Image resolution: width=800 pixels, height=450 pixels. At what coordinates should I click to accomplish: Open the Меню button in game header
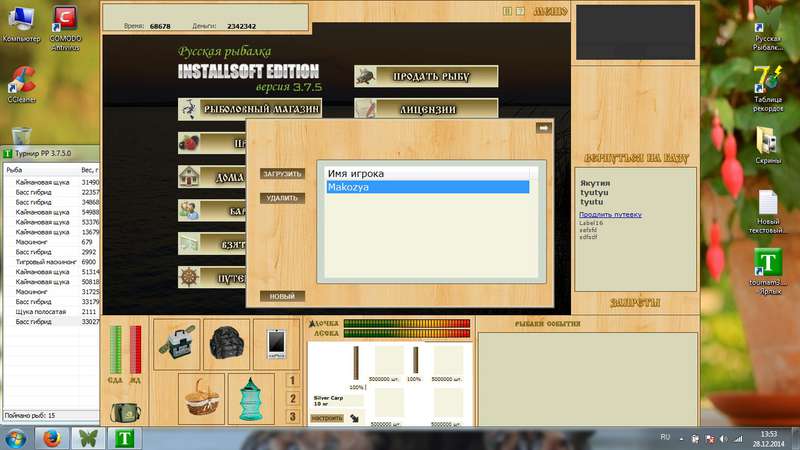(550, 11)
